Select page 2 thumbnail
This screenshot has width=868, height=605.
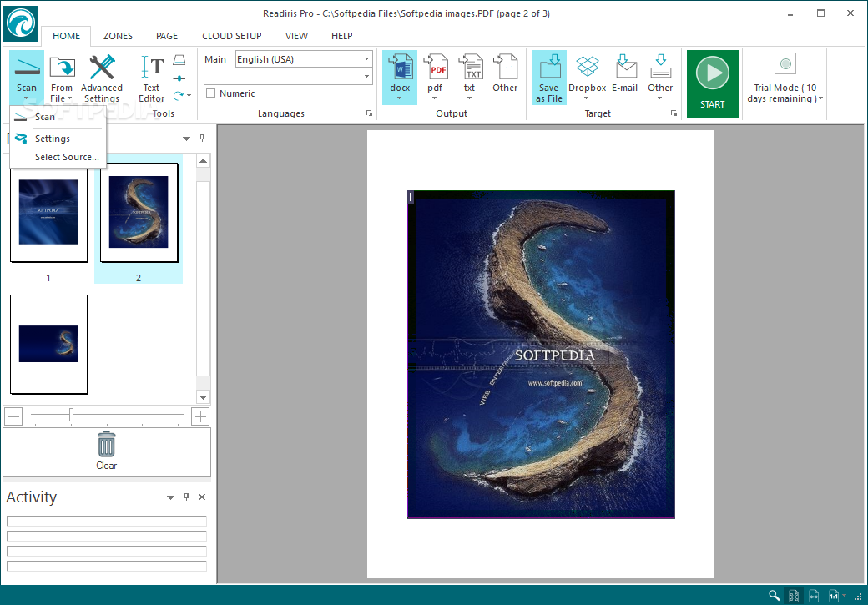(x=139, y=213)
